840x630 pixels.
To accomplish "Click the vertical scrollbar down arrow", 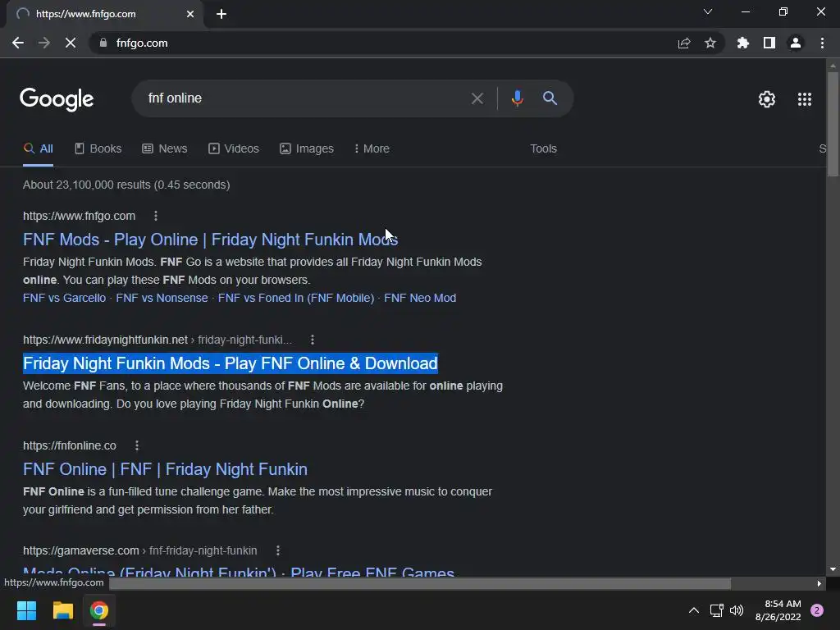I will [833, 569].
